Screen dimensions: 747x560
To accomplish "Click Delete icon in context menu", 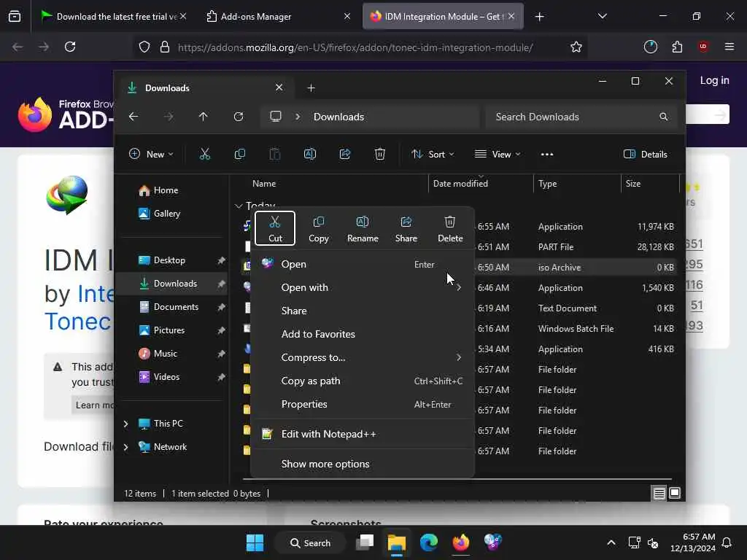I will [x=449, y=228].
